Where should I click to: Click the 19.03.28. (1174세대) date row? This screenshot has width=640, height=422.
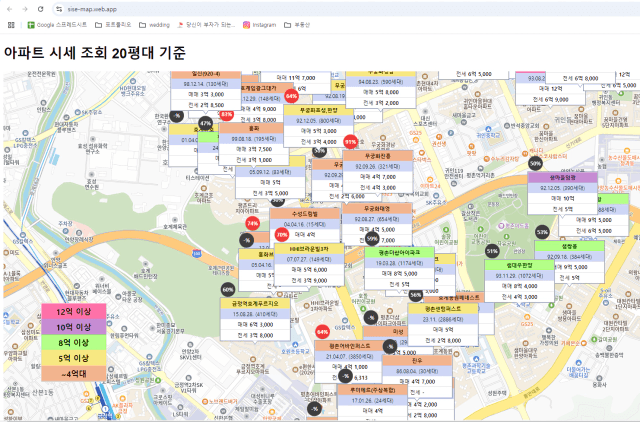click(x=399, y=263)
